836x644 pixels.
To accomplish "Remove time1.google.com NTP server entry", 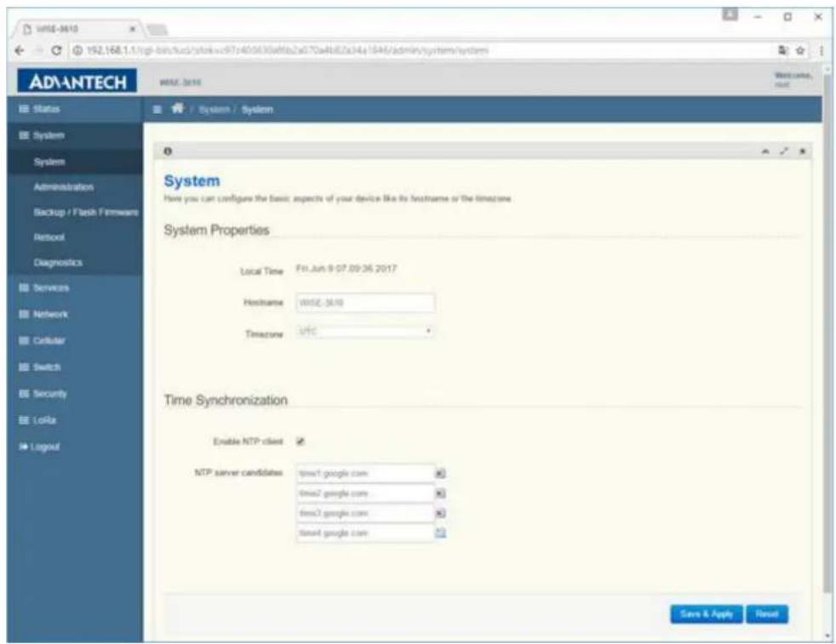I will (440, 474).
